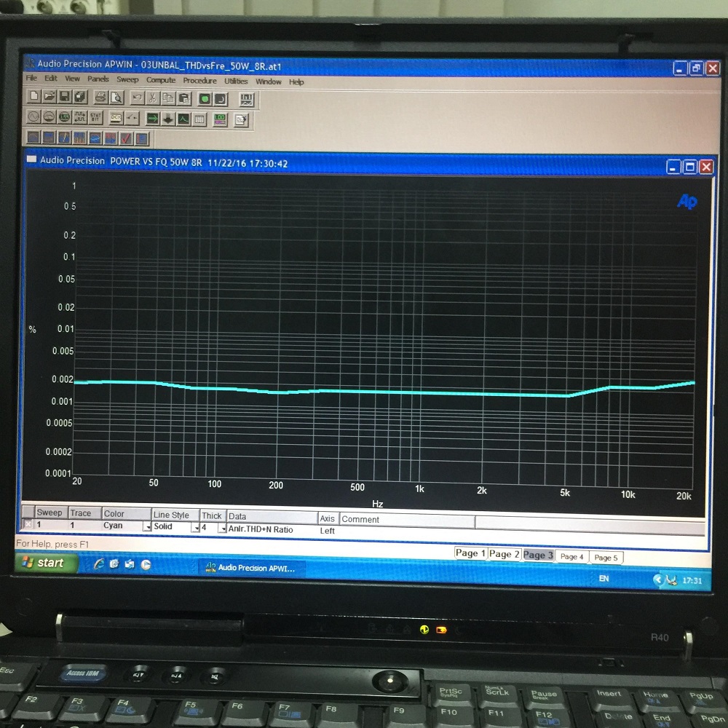Open the Help menu
The width and height of the screenshot is (728, 728).
pos(296,82)
